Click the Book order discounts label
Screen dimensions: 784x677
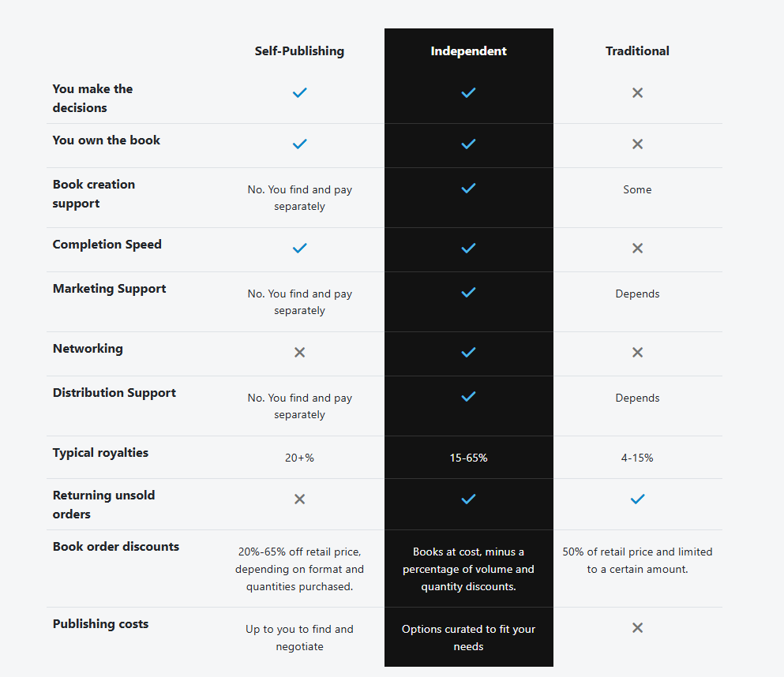(x=115, y=547)
